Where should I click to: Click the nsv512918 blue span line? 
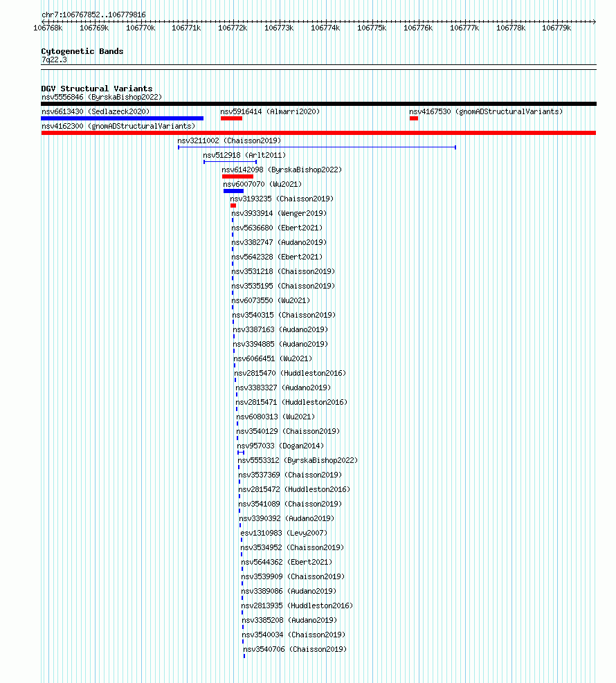[x=230, y=162]
